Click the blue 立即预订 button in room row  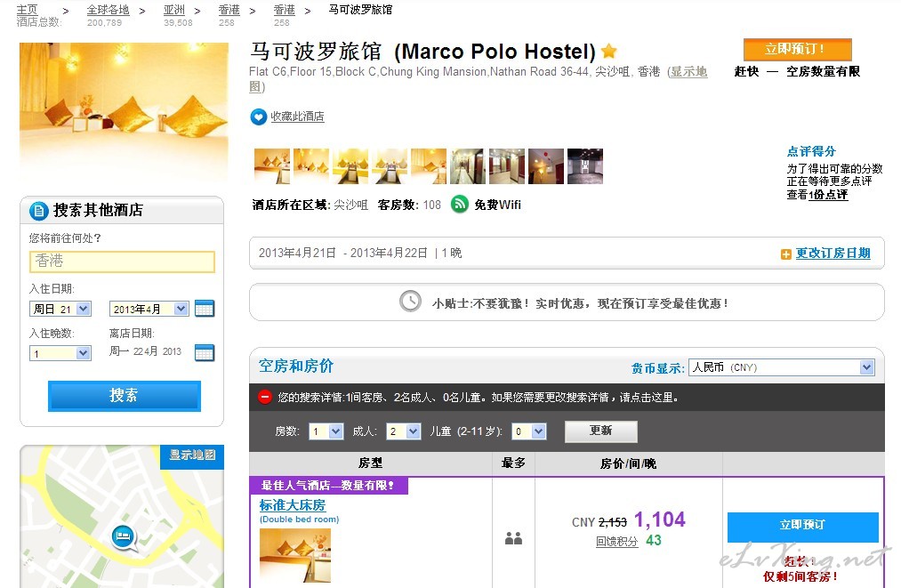tap(803, 528)
